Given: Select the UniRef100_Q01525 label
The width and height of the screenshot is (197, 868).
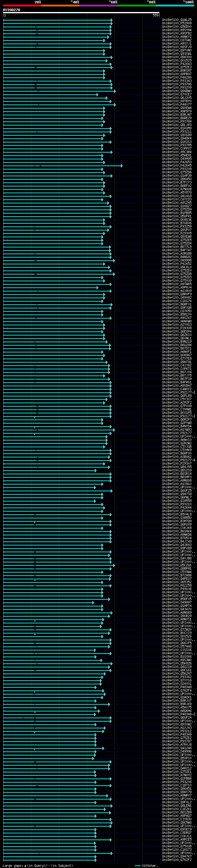Looking at the screenshot, I should tap(177, 60).
